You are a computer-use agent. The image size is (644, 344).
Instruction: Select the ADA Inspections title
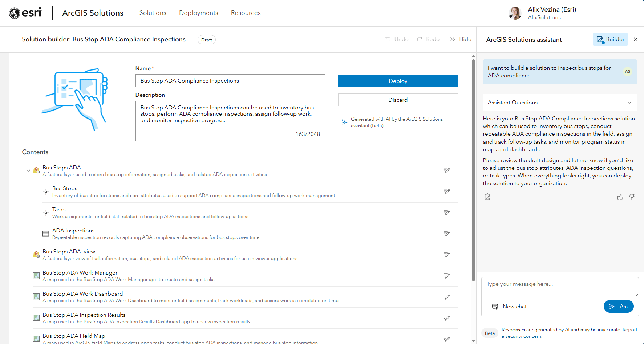(x=73, y=231)
